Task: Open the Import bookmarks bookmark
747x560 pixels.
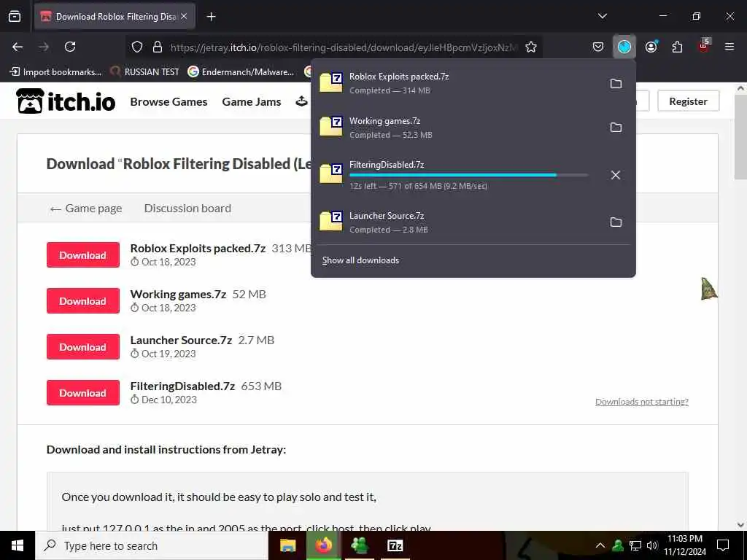Action: (x=55, y=71)
